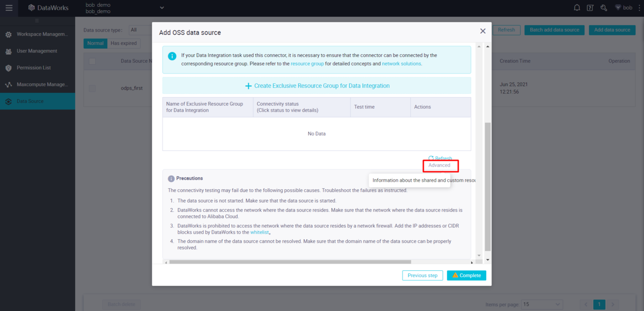Viewport: 644px width, 311px height.
Task: Open the wrench settings icon
Action: (604, 8)
